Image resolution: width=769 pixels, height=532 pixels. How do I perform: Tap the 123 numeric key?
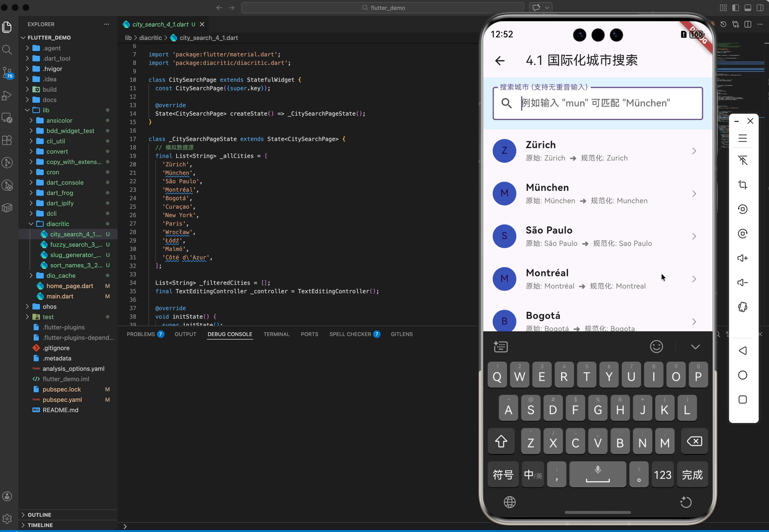[663, 475]
